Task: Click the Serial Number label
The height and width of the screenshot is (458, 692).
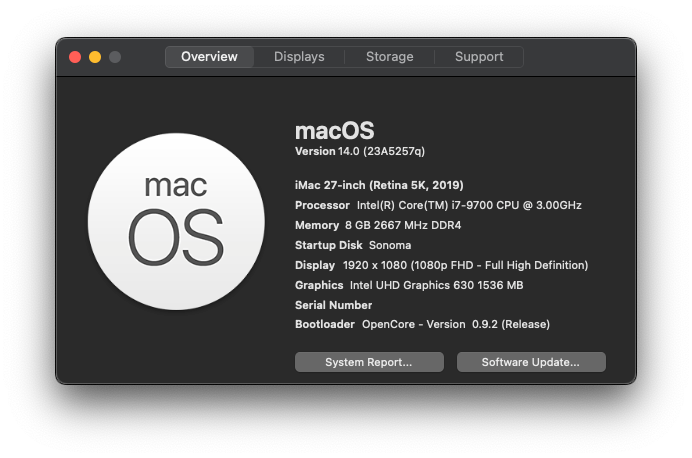Action: (333, 305)
